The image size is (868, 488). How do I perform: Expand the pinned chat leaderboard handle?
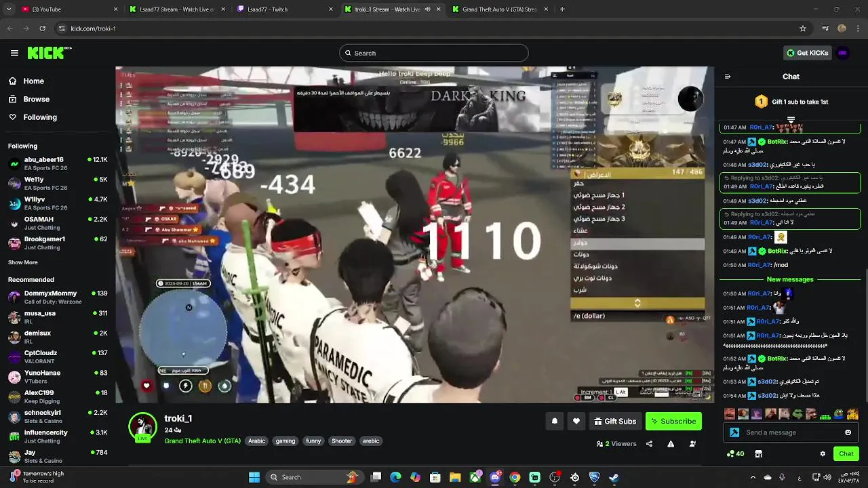[x=791, y=120]
